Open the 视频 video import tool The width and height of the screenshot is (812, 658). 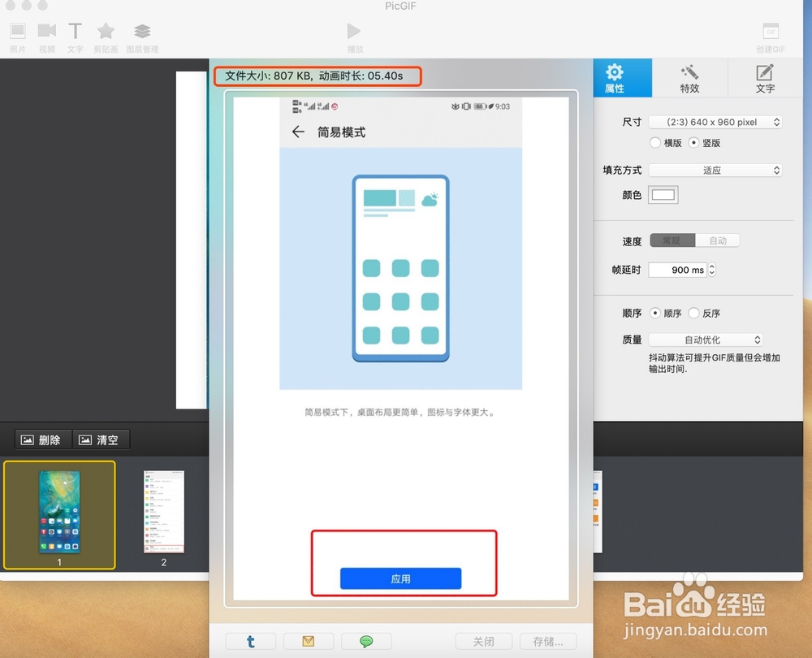46,37
